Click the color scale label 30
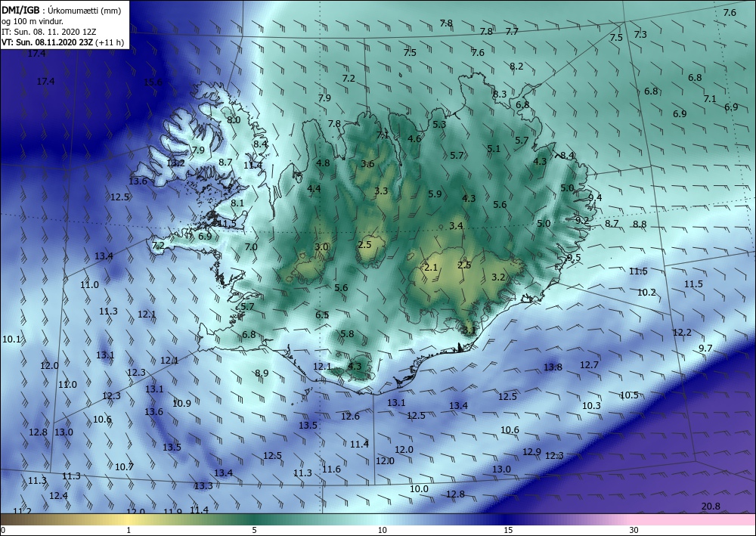 634,530
